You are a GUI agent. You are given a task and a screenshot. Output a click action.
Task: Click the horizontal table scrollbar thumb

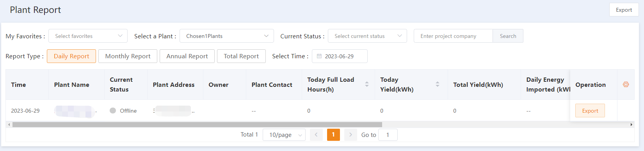pos(197,125)
